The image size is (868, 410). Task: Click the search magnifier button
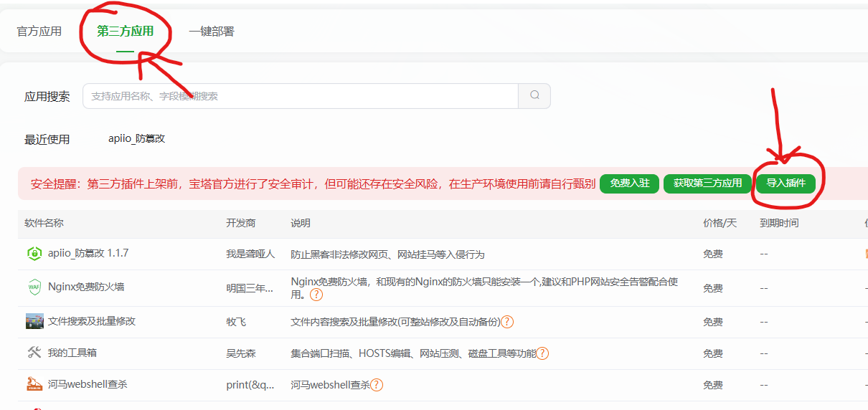(534, 96)
